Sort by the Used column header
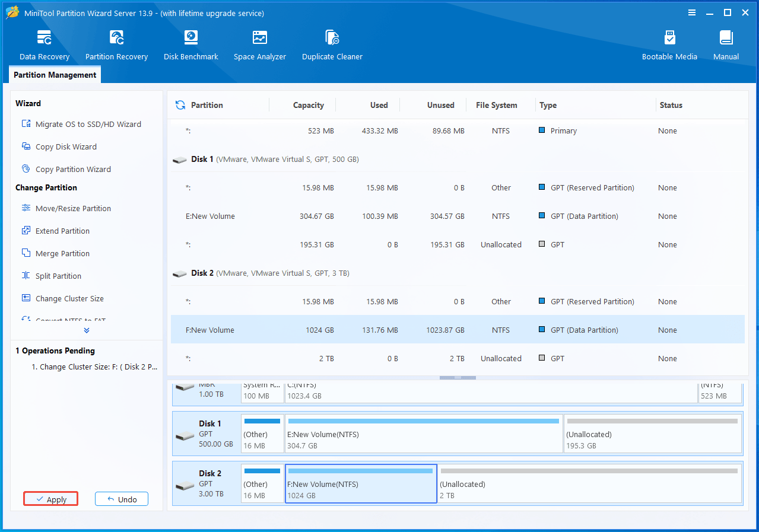759x532 pixels. click(x=379, y=105)
